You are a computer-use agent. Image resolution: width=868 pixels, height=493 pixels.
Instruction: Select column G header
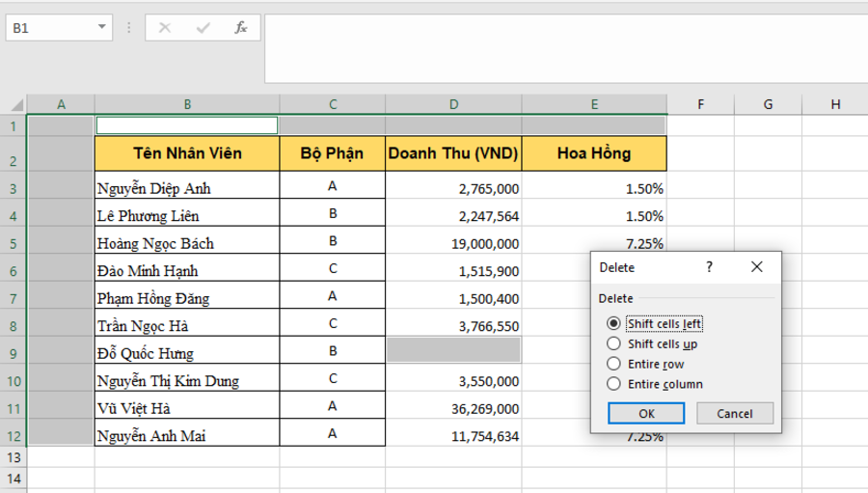768,104
